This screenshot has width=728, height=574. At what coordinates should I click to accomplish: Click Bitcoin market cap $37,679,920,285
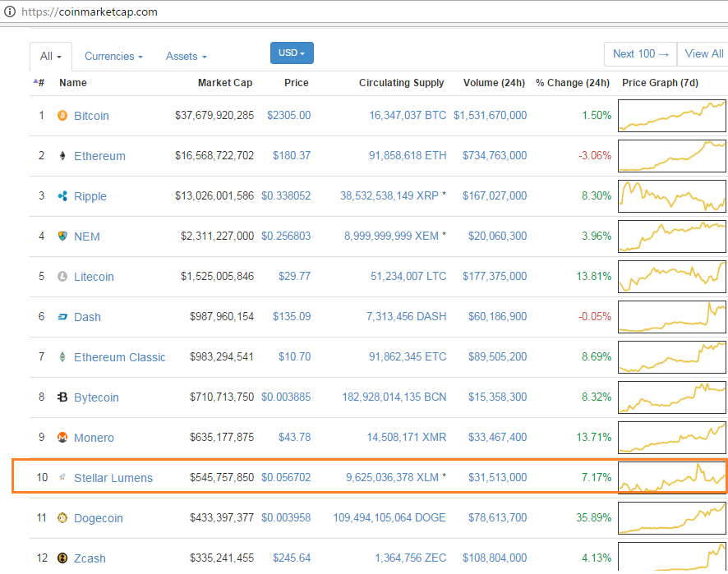214,115
